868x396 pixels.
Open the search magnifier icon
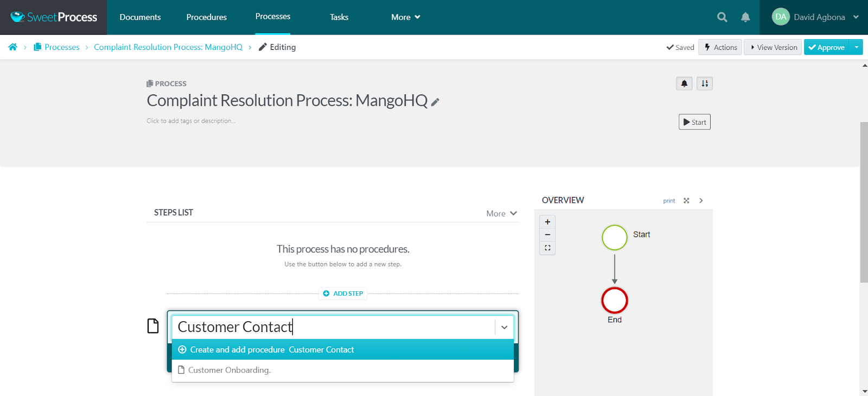point(722,17)
